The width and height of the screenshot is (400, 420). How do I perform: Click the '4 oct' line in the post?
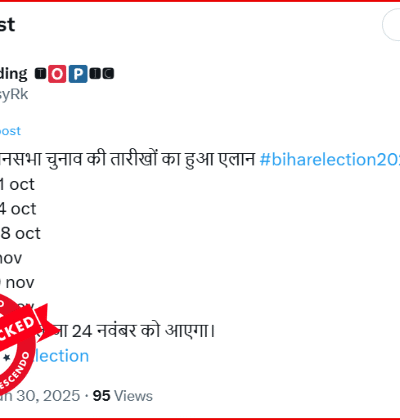pos(18,209)
